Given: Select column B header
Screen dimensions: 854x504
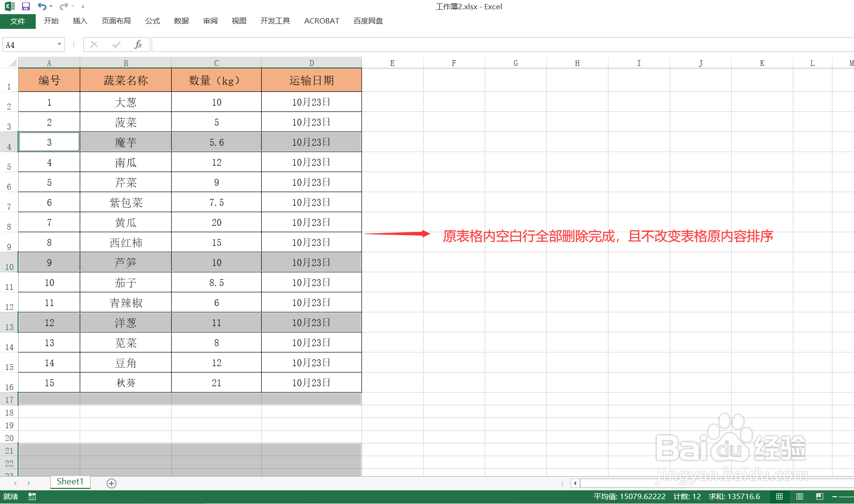Looking at the screenshot, I should [126, 63].
